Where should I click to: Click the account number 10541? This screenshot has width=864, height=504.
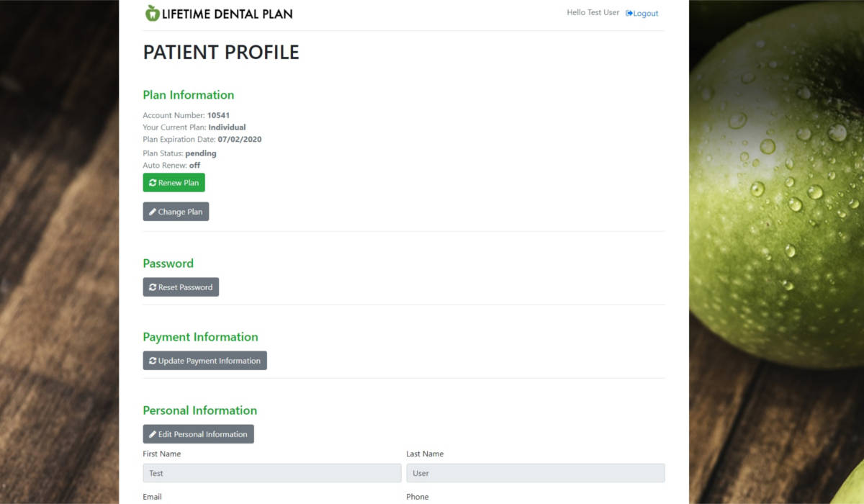(218, 115)
